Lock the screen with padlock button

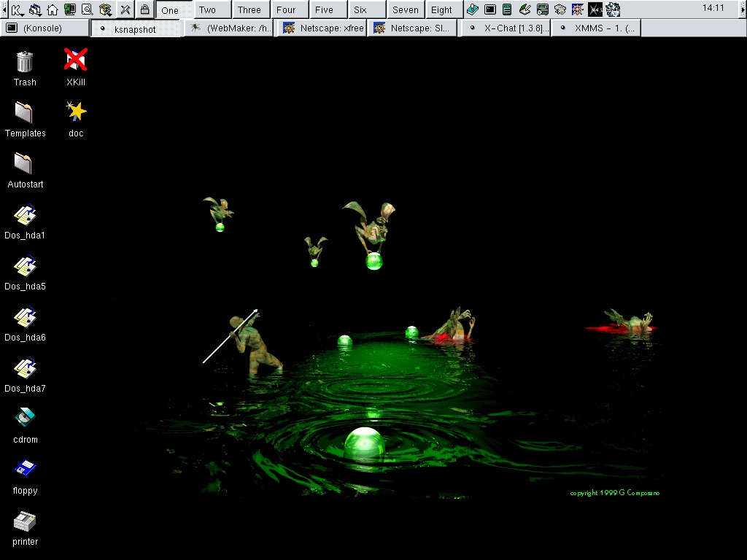144,9
